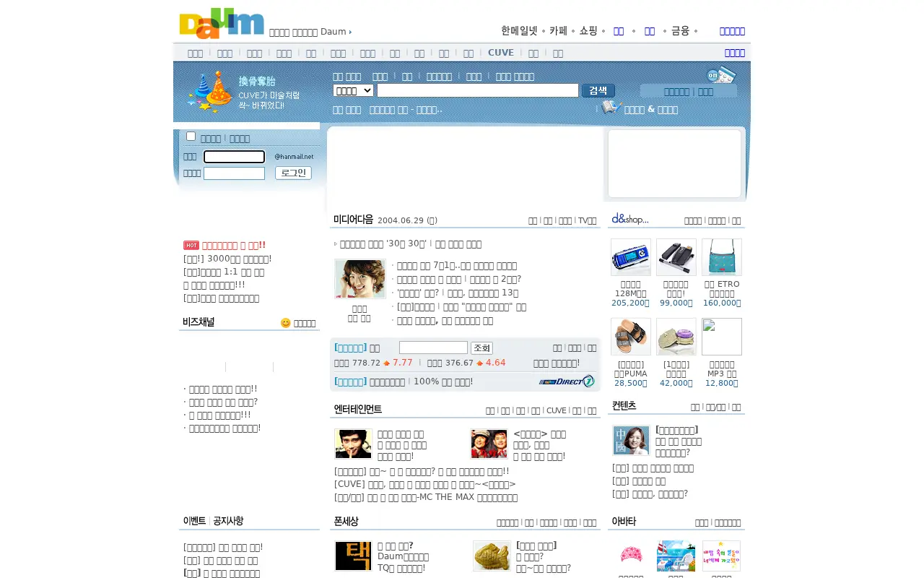Click the d&shop logo
The height and width of the screenshot is (578, 924).
(x=630, y=218)
